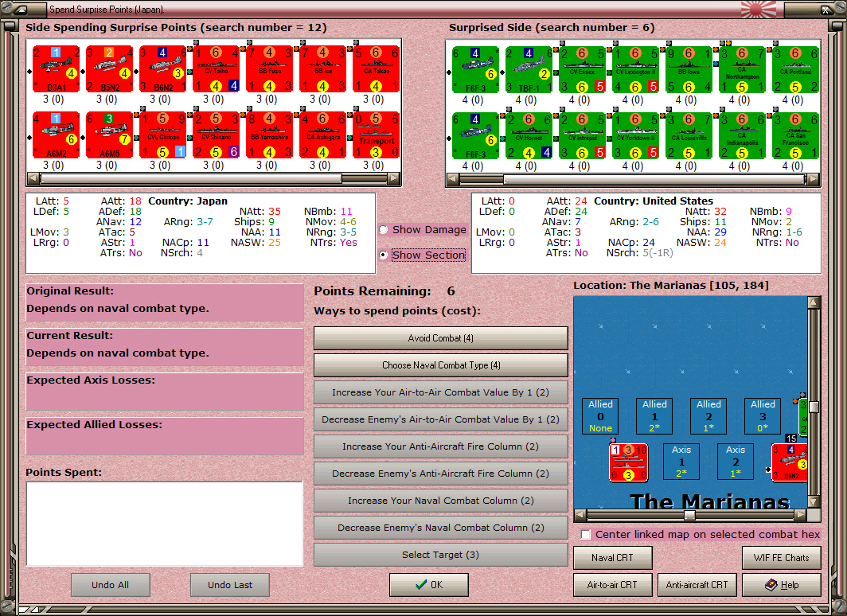This screenshot has width=847, height=616.
Task: Open the Anti-aircraft CRT chart
Action: pos(697,585)
